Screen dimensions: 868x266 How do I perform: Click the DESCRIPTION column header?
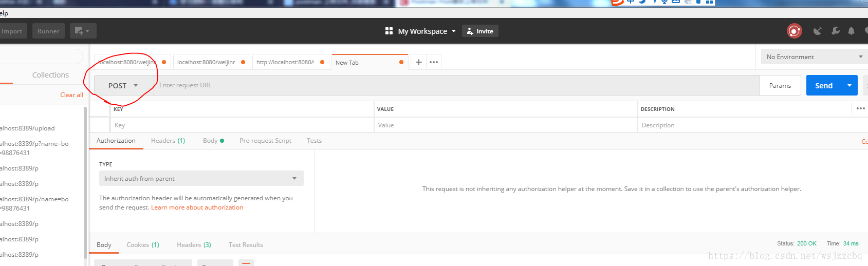[x=658, y=109]
